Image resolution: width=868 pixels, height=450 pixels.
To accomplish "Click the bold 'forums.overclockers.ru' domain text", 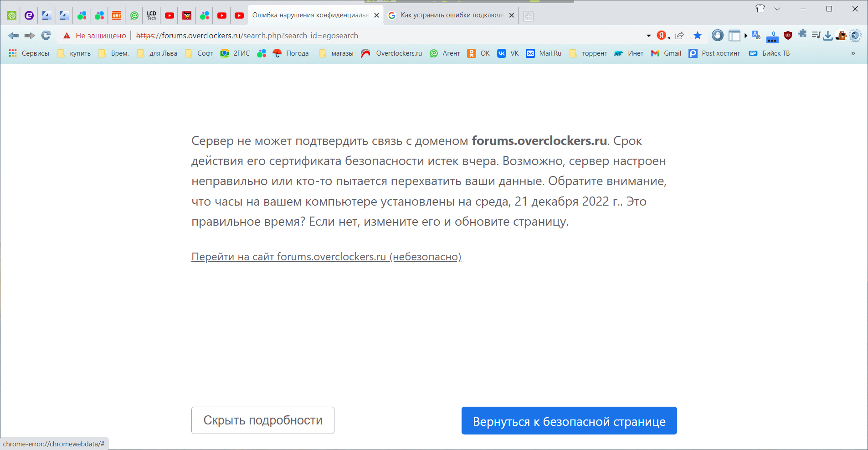I will point(539,141).
